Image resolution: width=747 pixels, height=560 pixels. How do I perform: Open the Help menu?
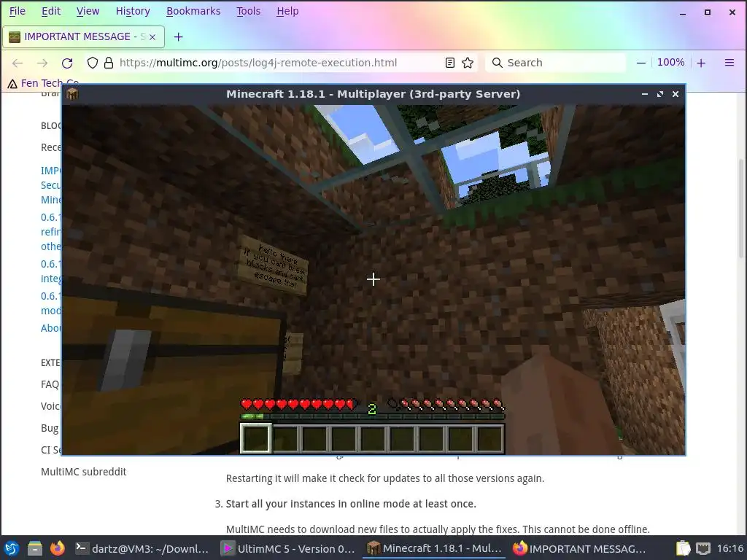click(x=287, y=11)
